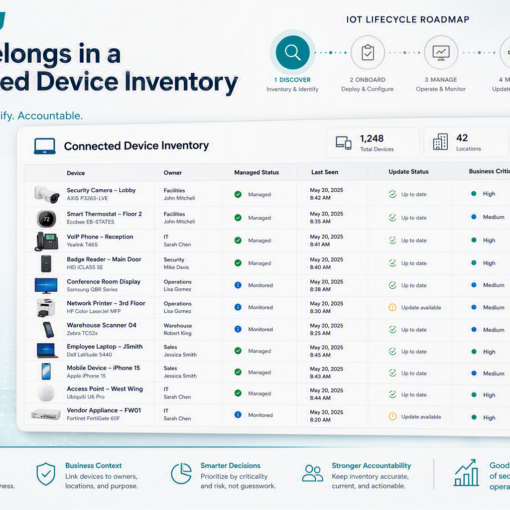Click the Badge Reader device image
The width and height of the screenshot is (510, 510).
point(46,264)
